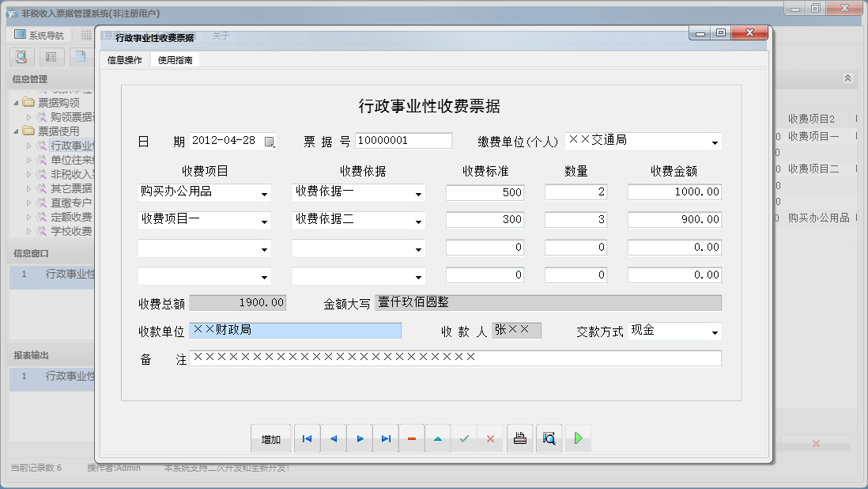Open 系统导航 menu in main window
Viewport: 868px width, 489px height.
pos(39,35)
